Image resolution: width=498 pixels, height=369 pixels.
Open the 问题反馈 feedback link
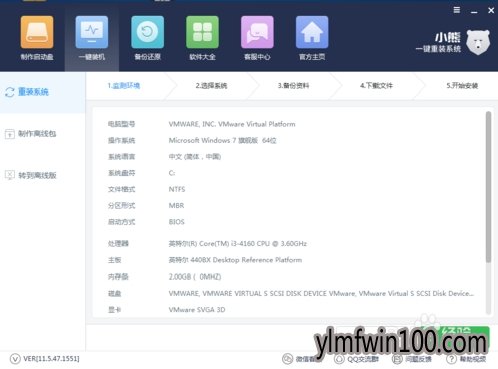(x=418, y=359)
